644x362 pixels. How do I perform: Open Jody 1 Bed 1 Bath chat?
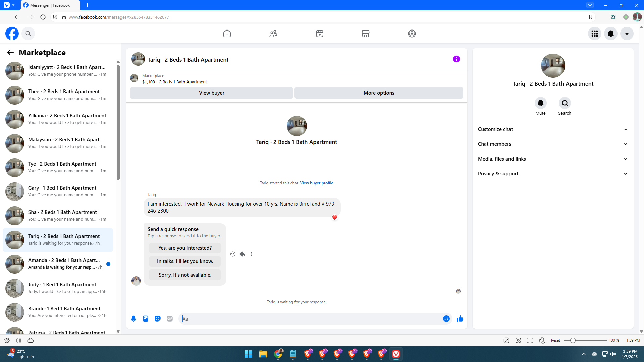(x=58, y=288)
